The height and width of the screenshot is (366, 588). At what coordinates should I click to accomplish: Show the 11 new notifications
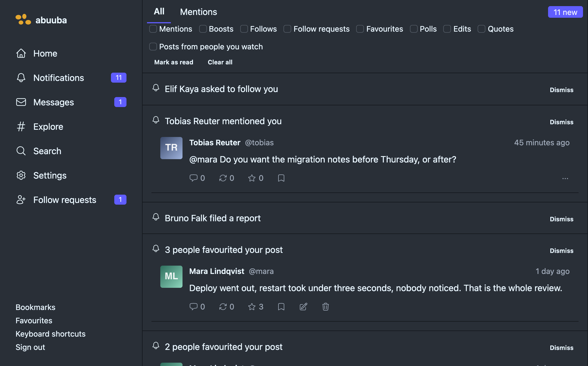tap(565, 12)
